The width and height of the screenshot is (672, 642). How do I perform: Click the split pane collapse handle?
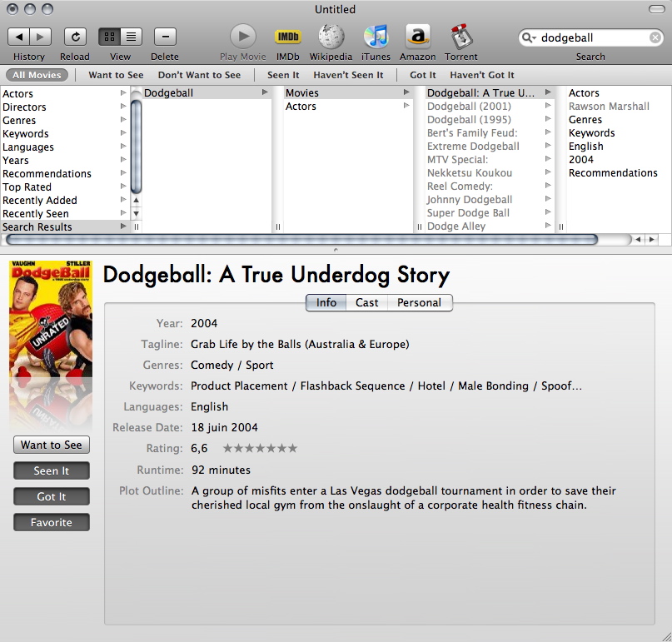[336, 250]
